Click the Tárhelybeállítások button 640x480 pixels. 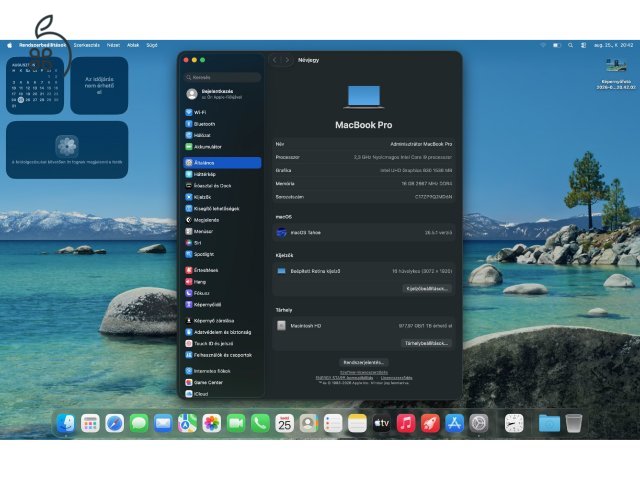426,343
